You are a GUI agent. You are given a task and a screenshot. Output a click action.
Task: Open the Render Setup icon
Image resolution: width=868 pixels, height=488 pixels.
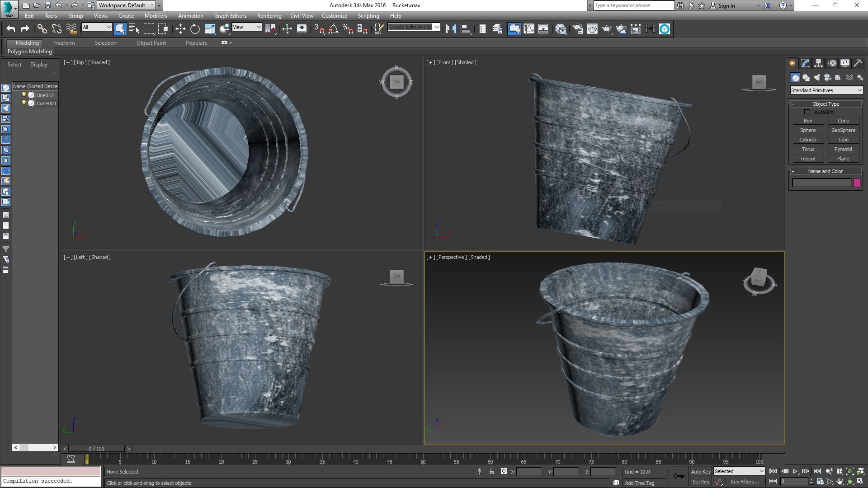(578, 29)
